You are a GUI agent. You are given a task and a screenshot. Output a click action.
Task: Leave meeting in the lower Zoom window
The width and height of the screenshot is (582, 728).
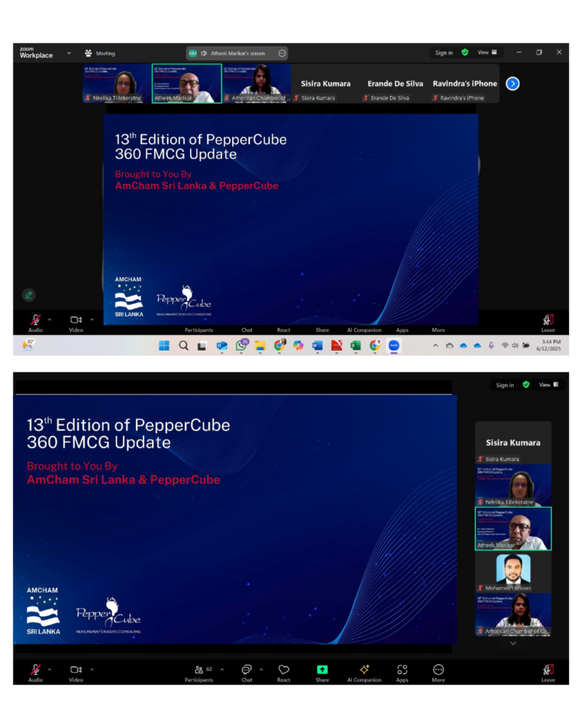coord(548,673)
